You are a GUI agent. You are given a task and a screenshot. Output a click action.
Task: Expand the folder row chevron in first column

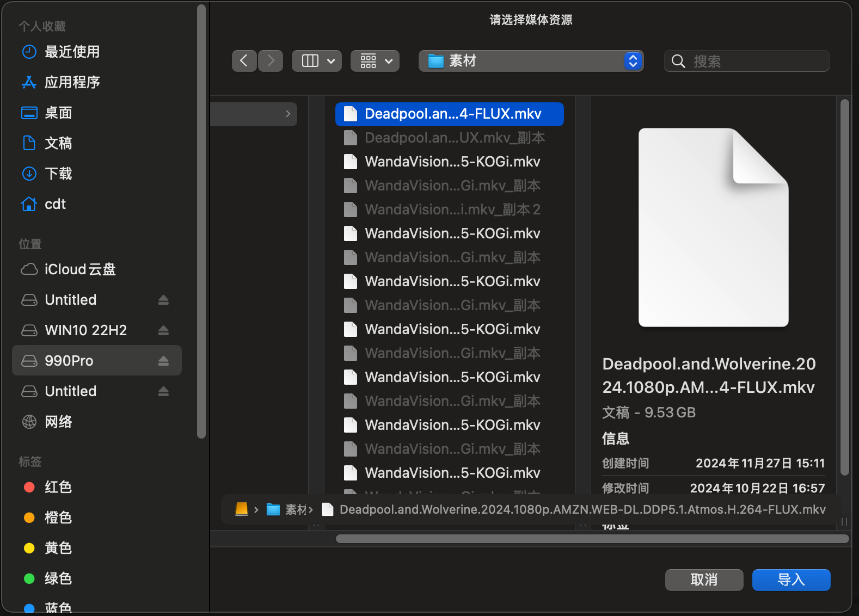coord(288,114)
